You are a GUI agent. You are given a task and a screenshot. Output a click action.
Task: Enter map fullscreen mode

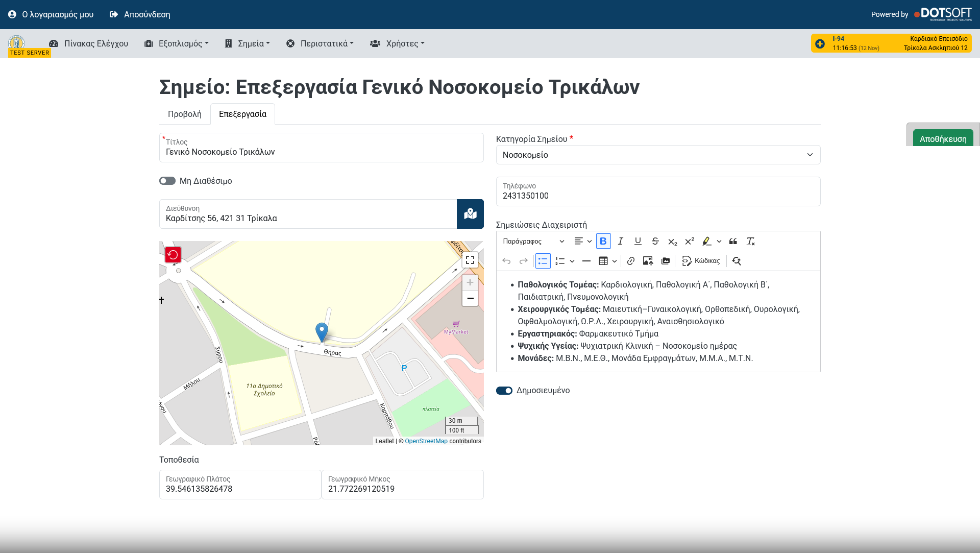click(x=470, y=260)
